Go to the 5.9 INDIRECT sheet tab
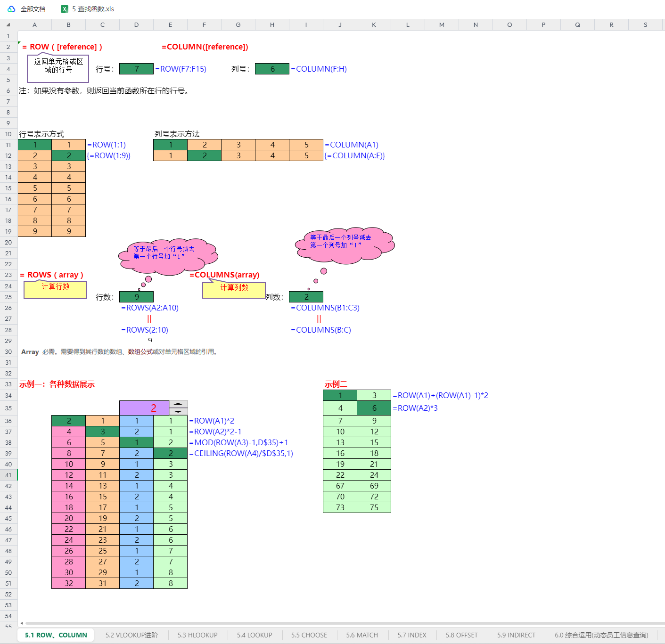665x644 pixels. (516, 635)
